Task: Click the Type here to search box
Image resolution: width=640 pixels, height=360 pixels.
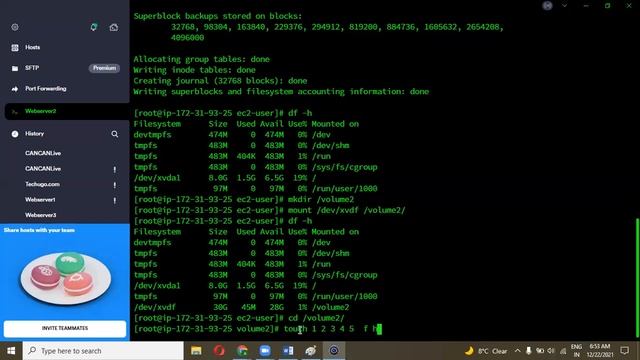Action: (103, 351)
